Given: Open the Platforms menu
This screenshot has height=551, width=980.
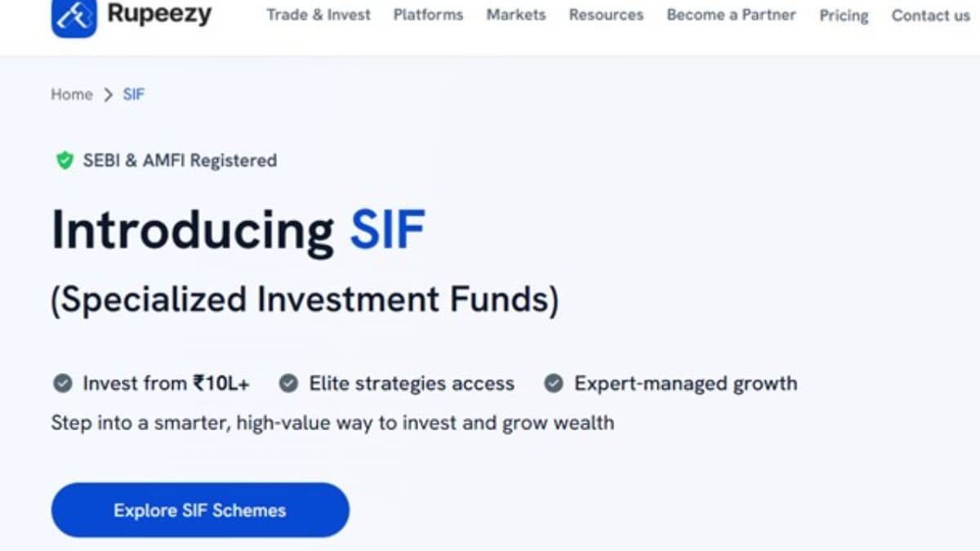Looking at the screenshot, I should pyautogui.click(x=428, y=15).
